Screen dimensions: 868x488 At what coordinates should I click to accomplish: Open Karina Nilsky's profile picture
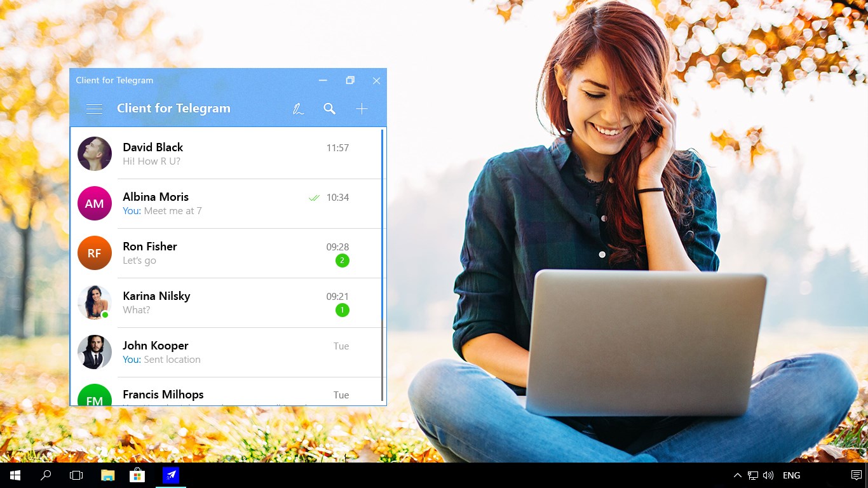pos(95,302)
